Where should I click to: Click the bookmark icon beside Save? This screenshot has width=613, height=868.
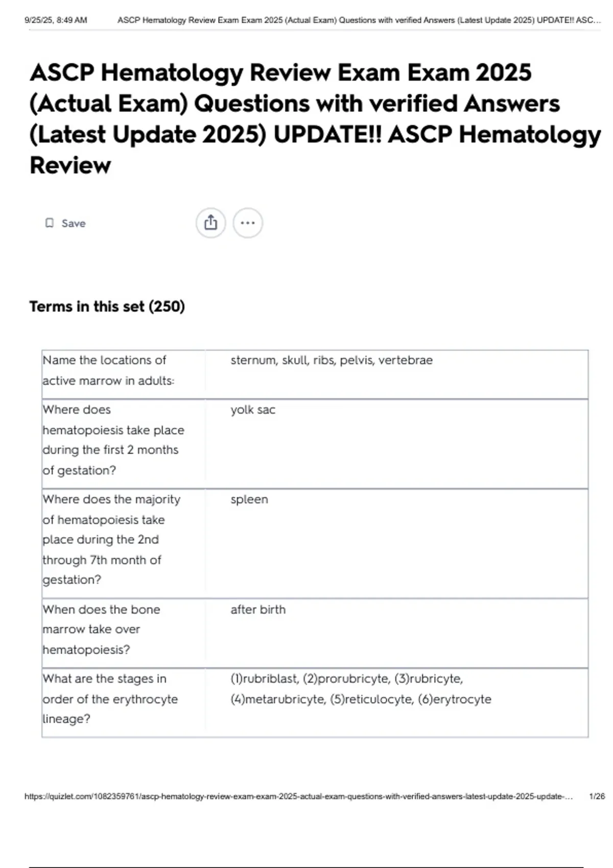click(50, 223)
